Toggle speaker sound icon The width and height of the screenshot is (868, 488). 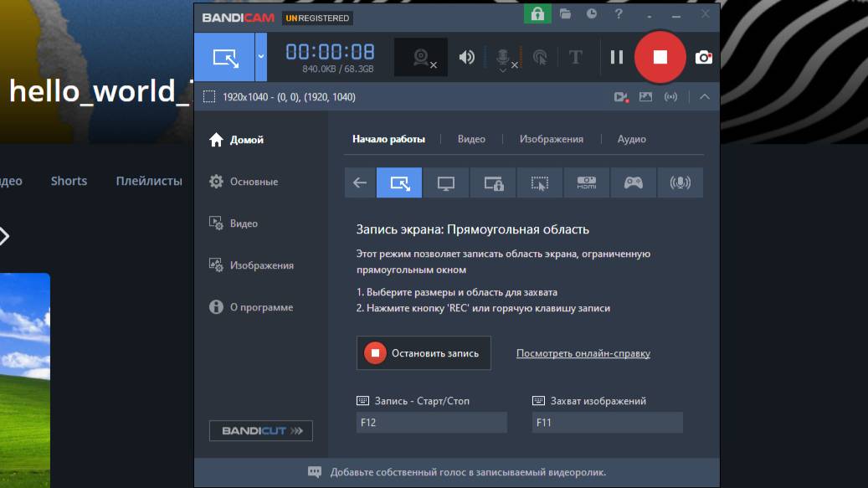pyautogui.click(x=467, y=57)
